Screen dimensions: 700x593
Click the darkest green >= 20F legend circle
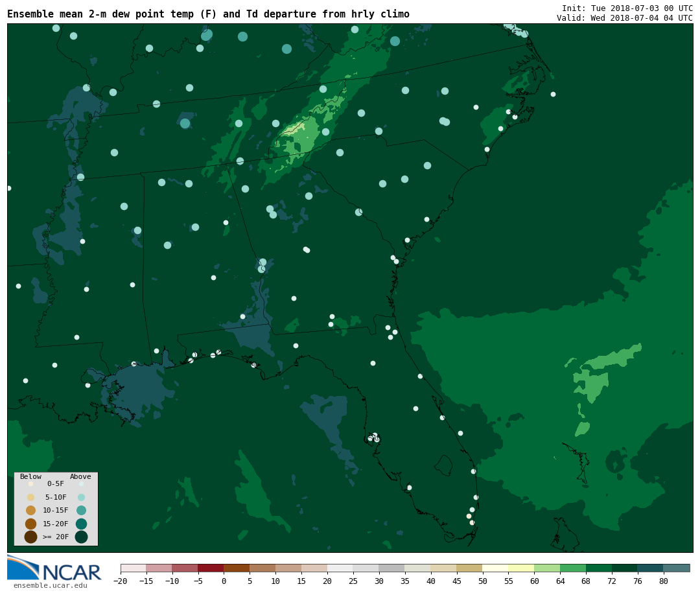pos(81,537)
